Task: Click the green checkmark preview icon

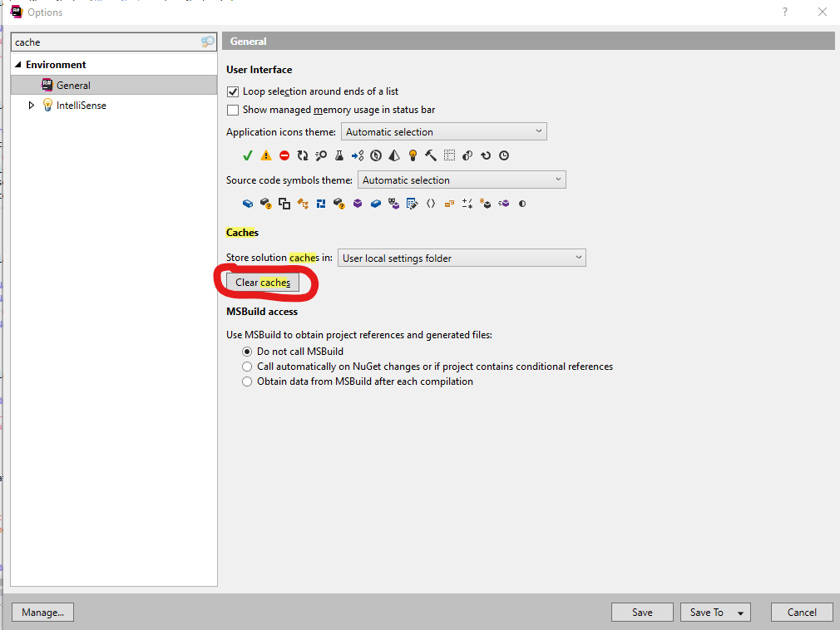Action: point(248,155)
